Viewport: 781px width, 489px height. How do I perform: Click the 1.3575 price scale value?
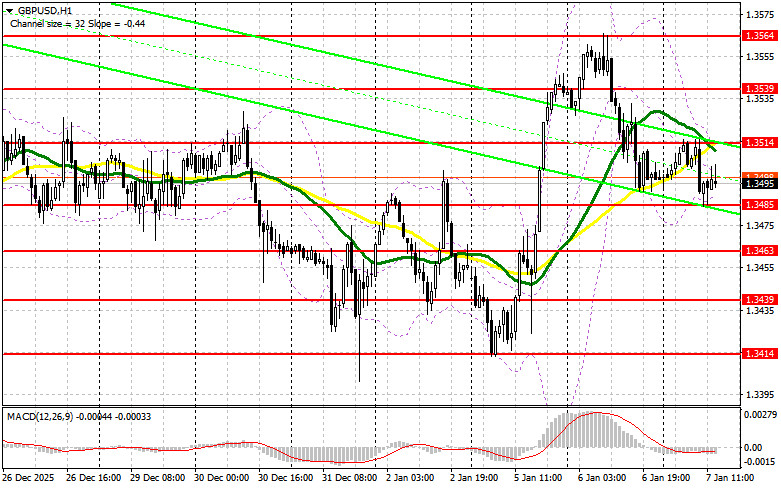(760, 15)
